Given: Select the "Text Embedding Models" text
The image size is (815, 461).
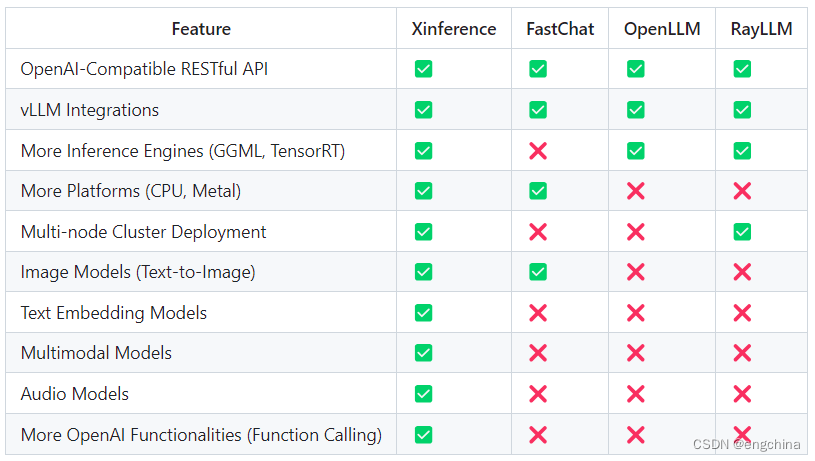Looking at the screenshot, I should (x=113, y=313).
